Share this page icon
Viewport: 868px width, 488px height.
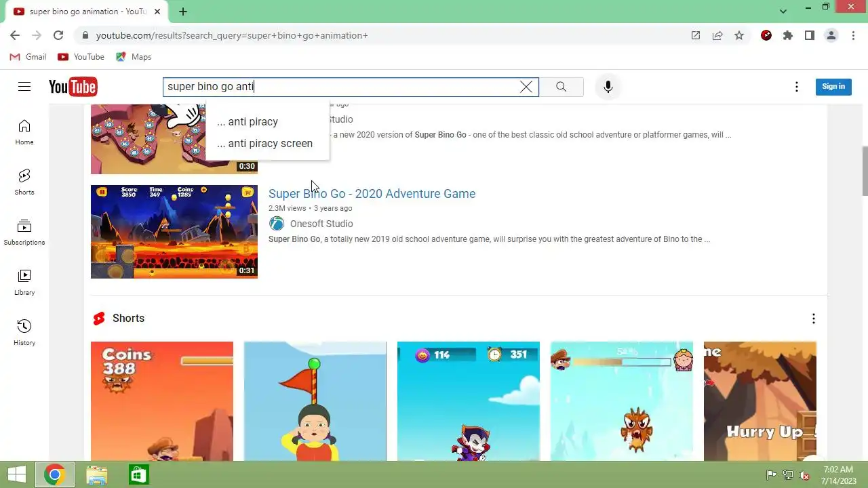[717, 35]
